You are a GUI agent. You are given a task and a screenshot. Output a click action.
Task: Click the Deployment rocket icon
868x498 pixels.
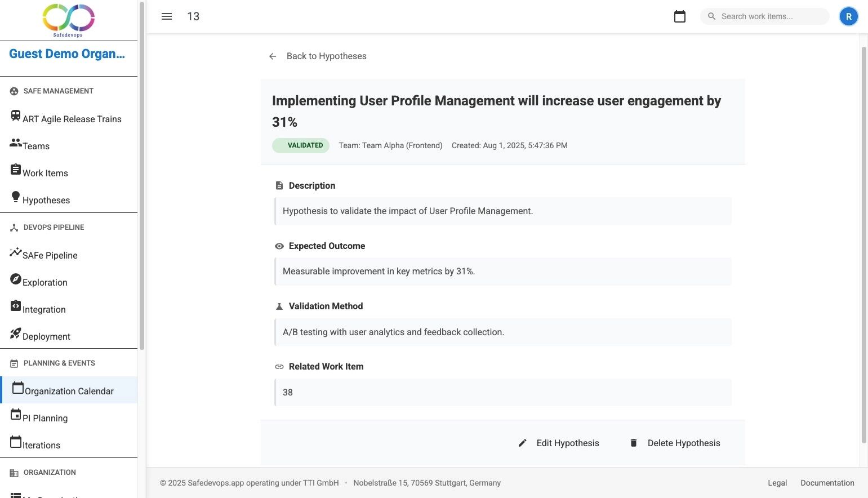click(x=16, y=334)
